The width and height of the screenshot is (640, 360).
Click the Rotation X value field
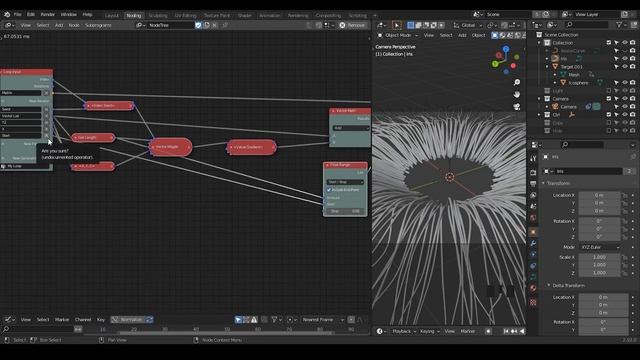coord(599,221)
